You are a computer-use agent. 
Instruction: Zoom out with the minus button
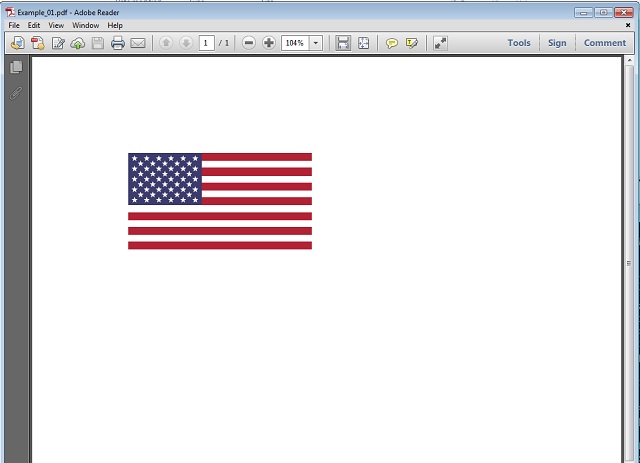tap(249, 43)
